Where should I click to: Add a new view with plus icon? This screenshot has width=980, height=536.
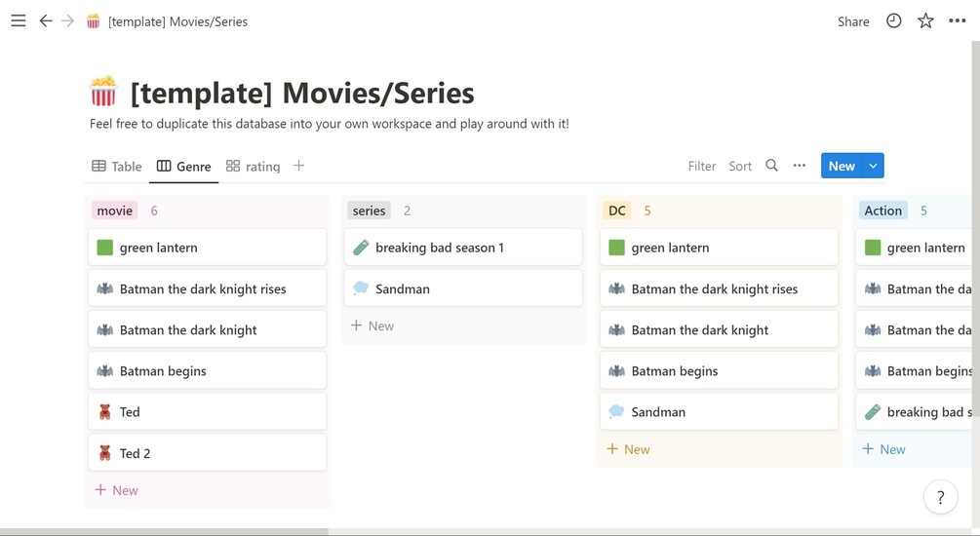299,166
